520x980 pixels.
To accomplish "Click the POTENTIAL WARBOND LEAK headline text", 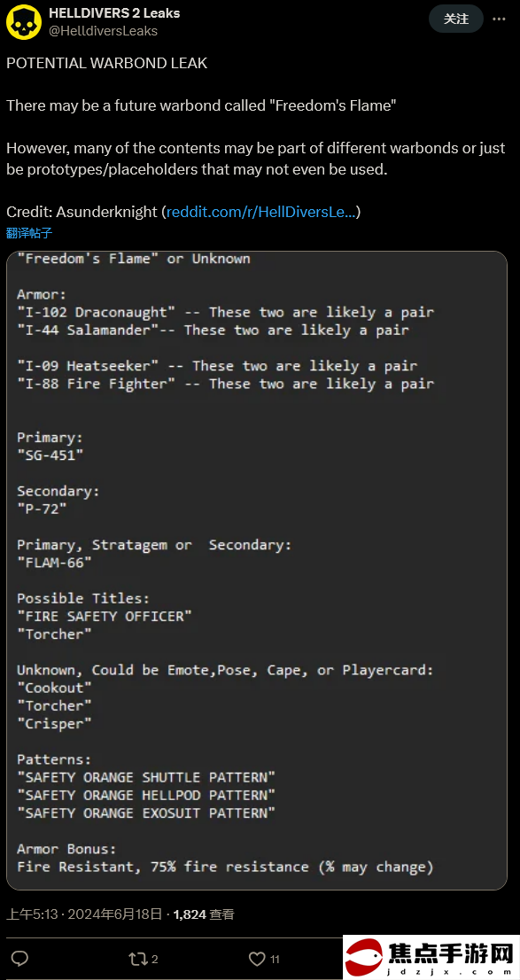I will [107, 63].
